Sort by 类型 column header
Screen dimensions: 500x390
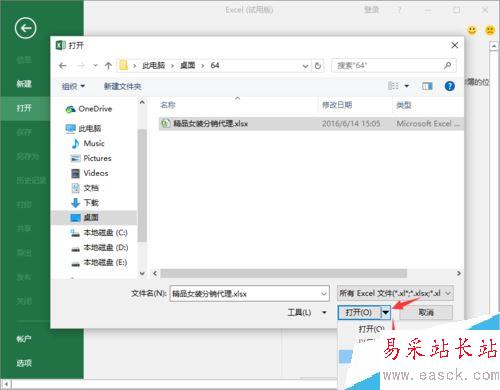click(404, 105)
